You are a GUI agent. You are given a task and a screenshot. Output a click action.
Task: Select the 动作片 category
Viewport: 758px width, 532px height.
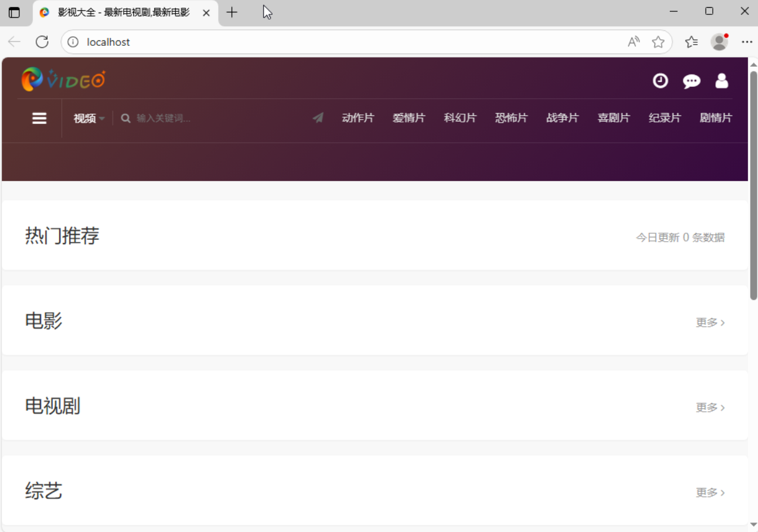[358, 118]
